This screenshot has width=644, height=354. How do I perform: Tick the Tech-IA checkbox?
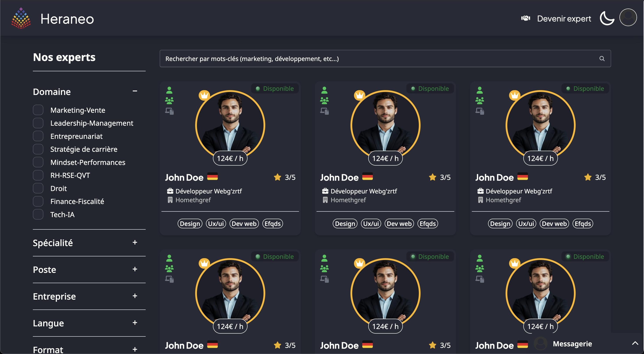pos(38,215)
